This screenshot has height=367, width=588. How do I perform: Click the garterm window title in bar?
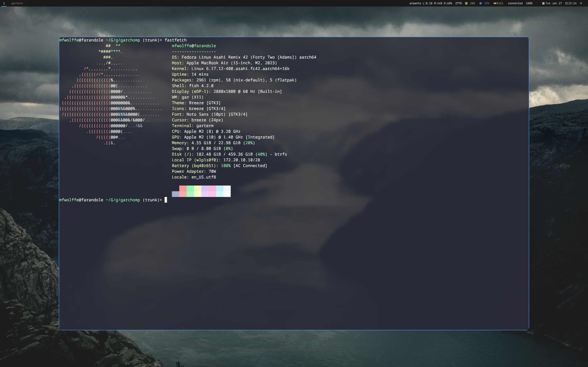click(17, 3)
